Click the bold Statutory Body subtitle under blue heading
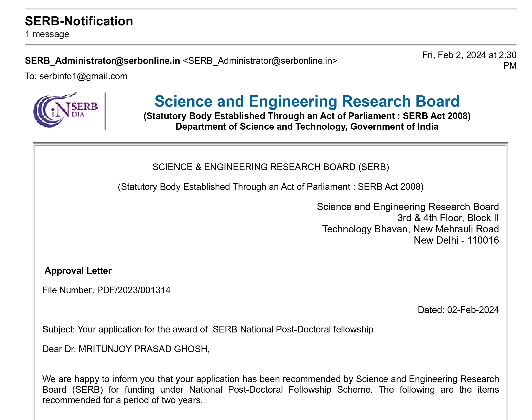The height and width of the screenshot is (420, 532). point(307,116)
